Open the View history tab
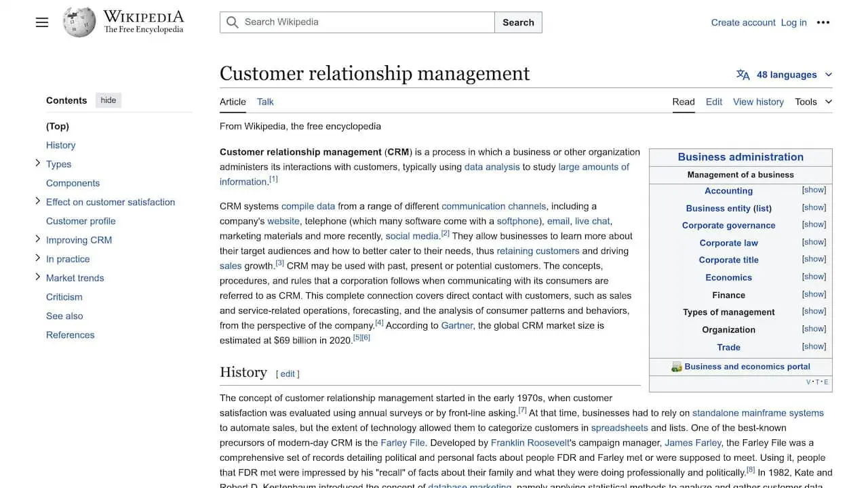This screenshot has width=868, height=488. click(x=758, y=102)
